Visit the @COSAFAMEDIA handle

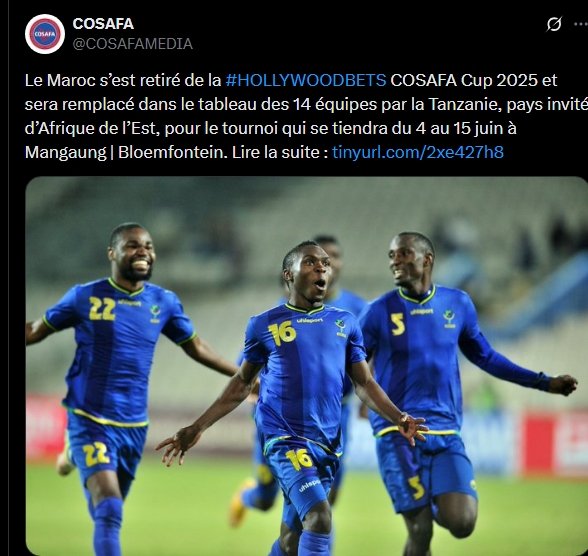tap(132, 44)
